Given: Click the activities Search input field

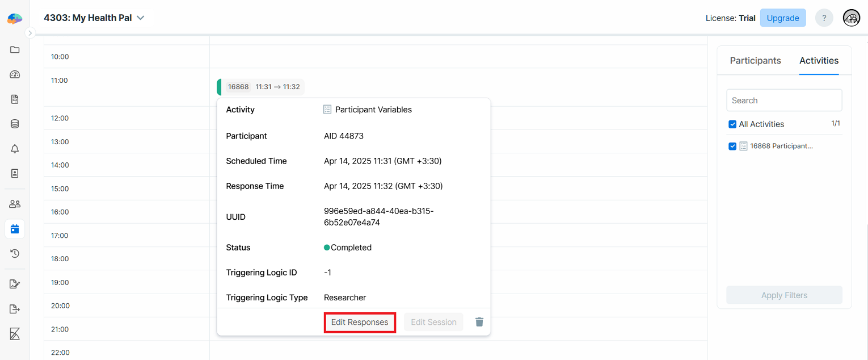Looking at the screenshot, I should (x=784, y=101).
